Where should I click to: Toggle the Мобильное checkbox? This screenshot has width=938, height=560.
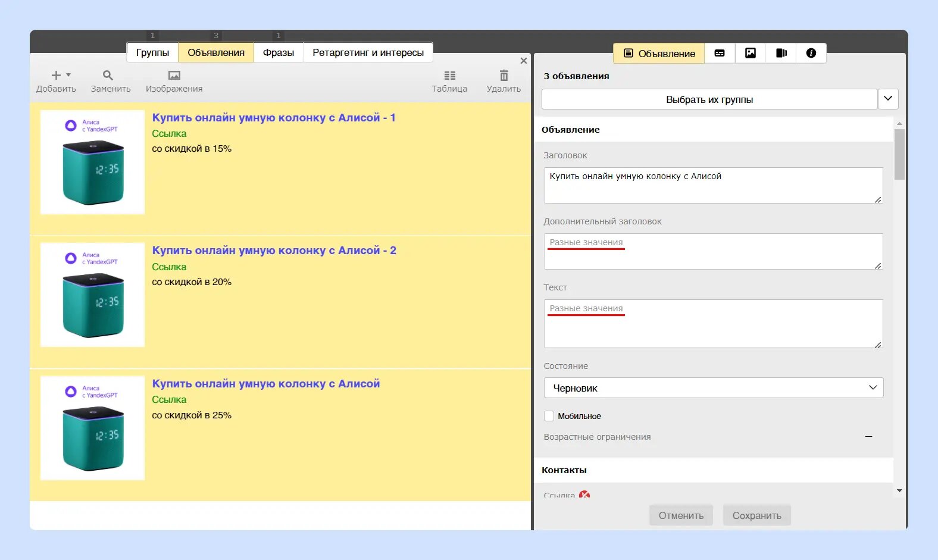click(549, 416)
